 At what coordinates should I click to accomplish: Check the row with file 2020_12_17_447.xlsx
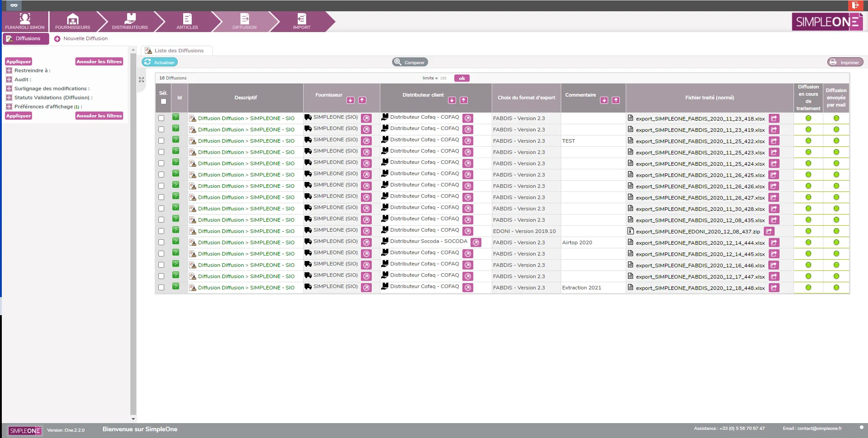tap(161, 276)
